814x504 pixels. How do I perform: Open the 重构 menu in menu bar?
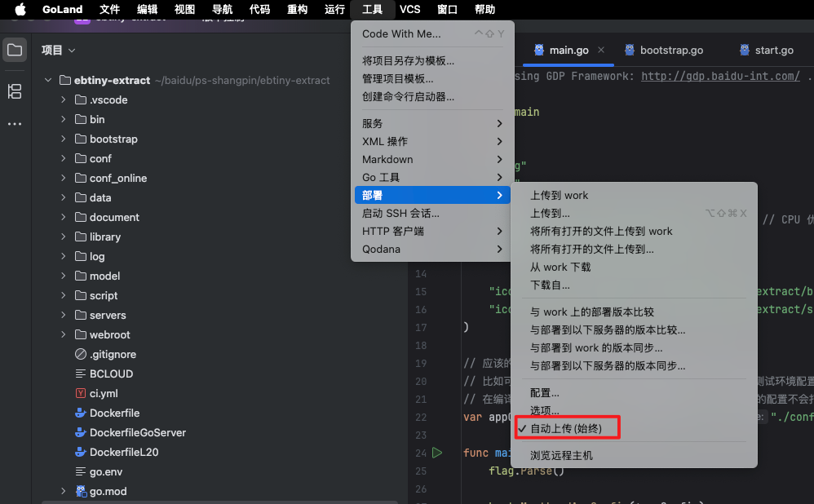[297, 9]
